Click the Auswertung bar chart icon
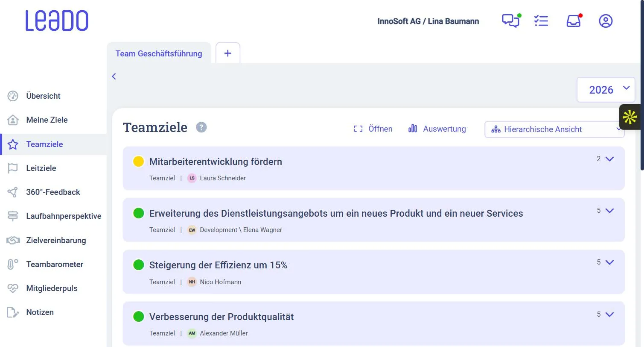The width and height of the screenshot is (644, 347). [x=413, y=128]
